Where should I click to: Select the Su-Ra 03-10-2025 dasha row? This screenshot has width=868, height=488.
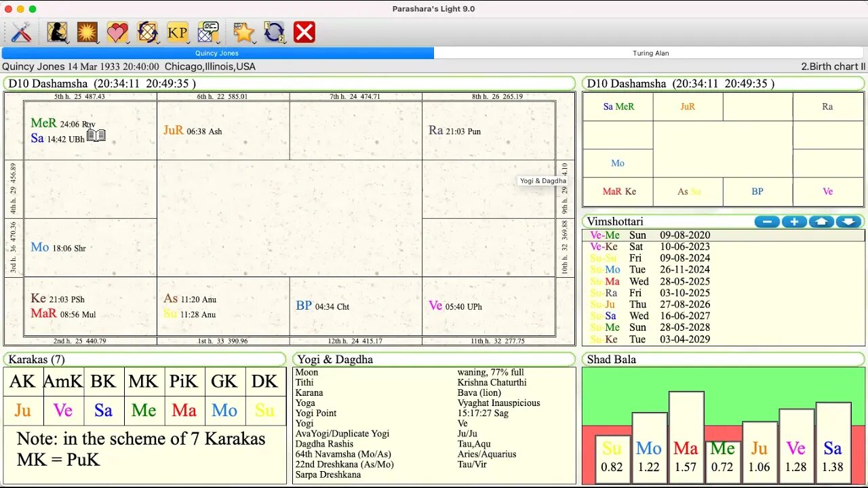coord(724,293)
